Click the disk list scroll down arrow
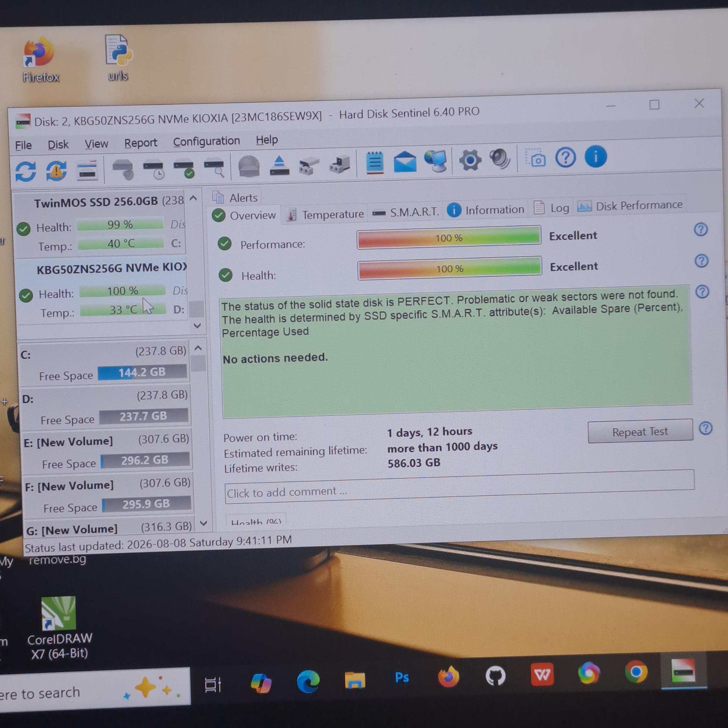This screenshot has height=728, width=728. (197, 325)
